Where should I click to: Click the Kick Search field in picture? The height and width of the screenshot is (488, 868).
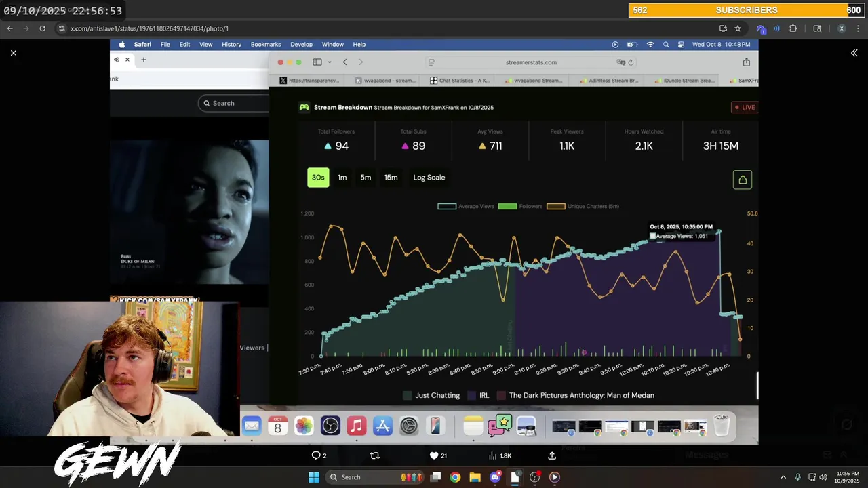[x=234, y=103]
